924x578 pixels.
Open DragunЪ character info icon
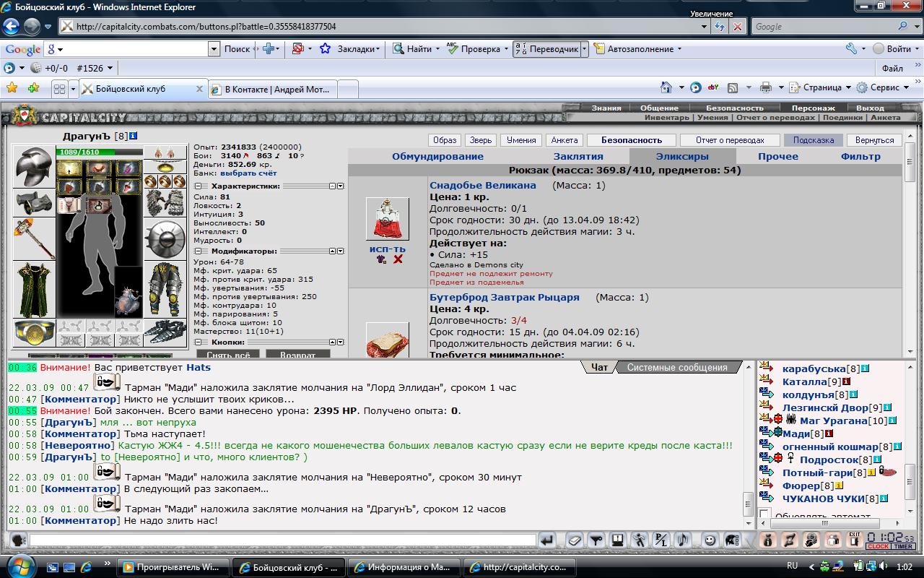click(x=134, y=136)
